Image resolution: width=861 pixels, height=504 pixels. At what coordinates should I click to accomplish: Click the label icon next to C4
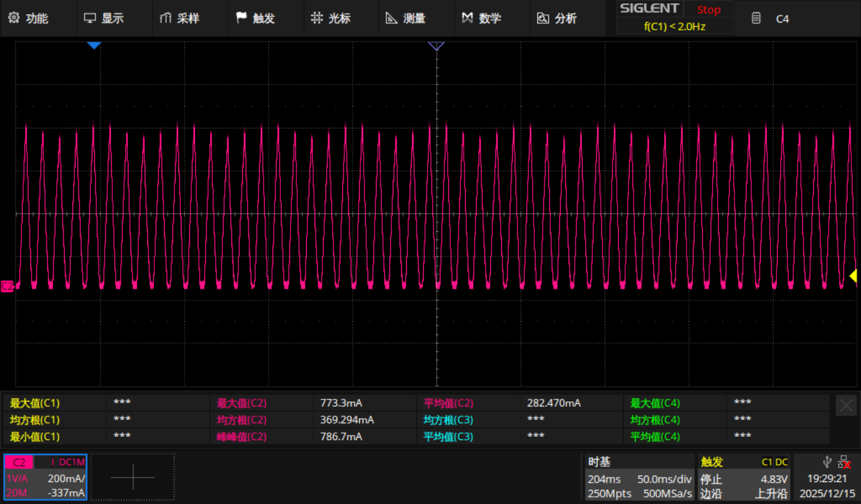pyautogui.click(x=756, y=19)
